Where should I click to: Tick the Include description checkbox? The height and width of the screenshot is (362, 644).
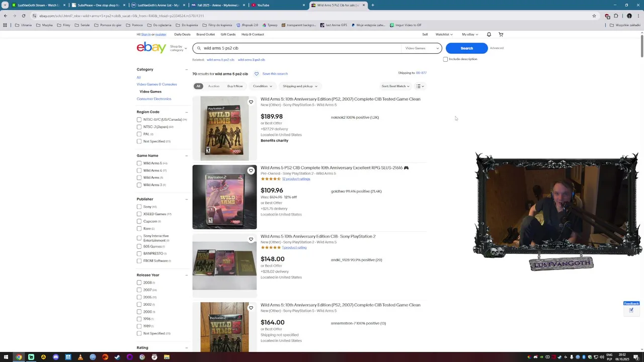tap(445, 59)
